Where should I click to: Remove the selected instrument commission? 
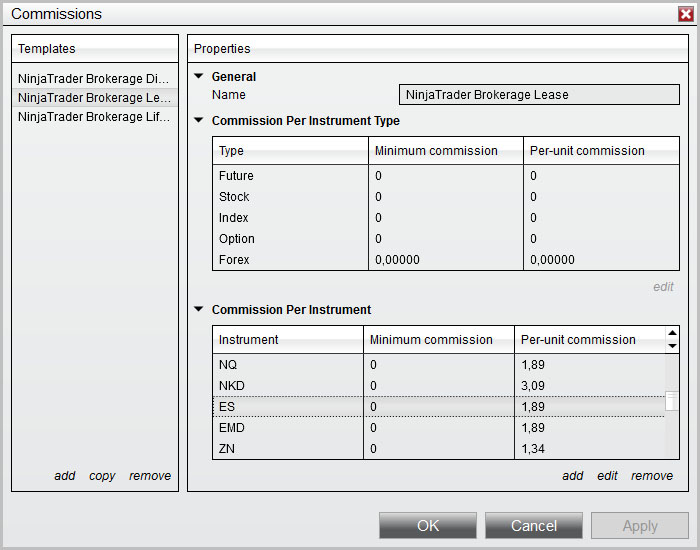point(652,476)
